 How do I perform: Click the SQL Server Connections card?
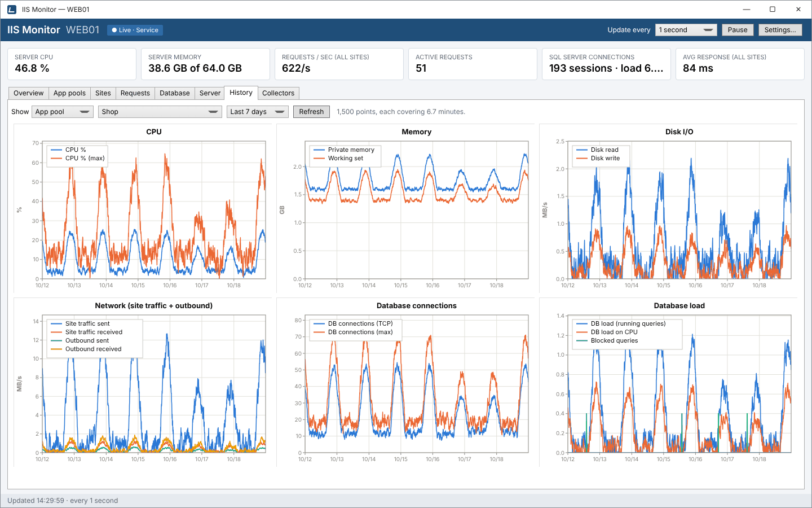[x=606, y=64]
